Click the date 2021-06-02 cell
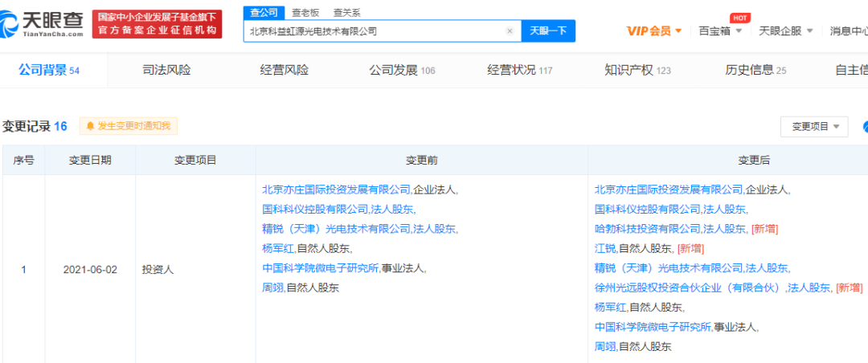868x363 pixels. (90, 270)
